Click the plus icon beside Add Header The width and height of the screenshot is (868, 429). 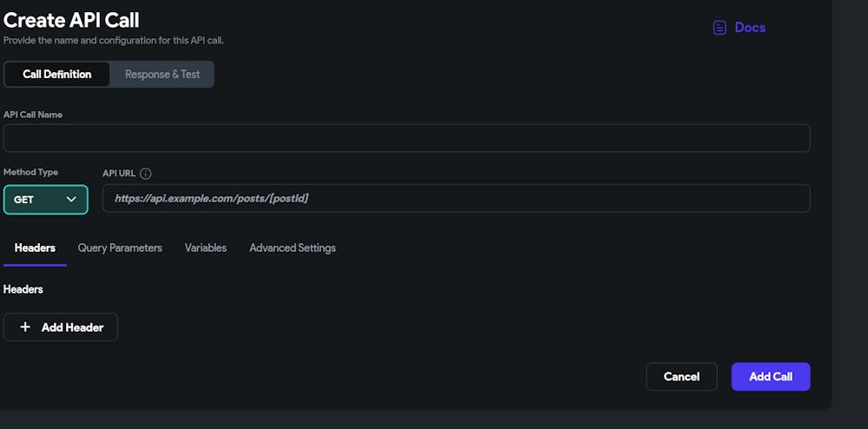click(25, 327)
